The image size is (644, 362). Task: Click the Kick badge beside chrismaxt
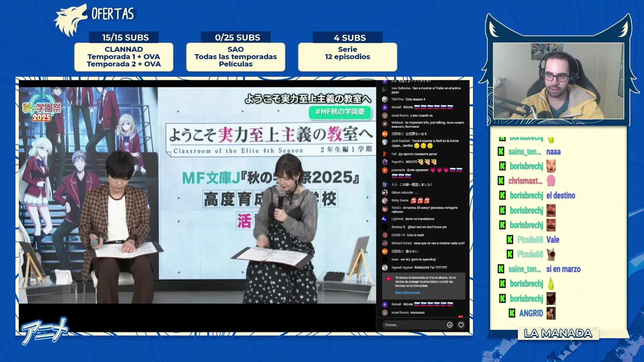click(501, 180)
